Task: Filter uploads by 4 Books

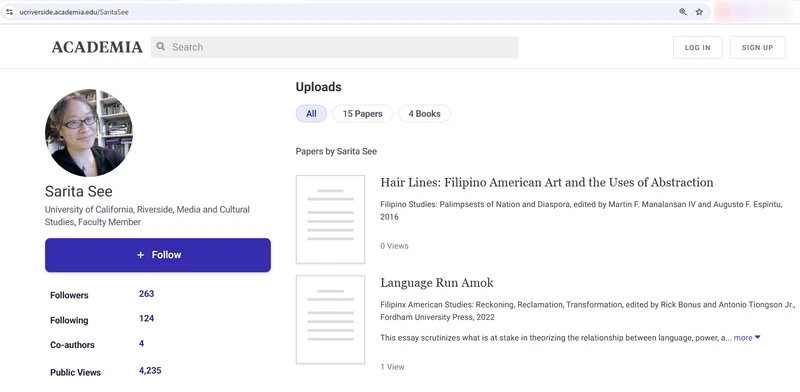Action: point(424,114)
